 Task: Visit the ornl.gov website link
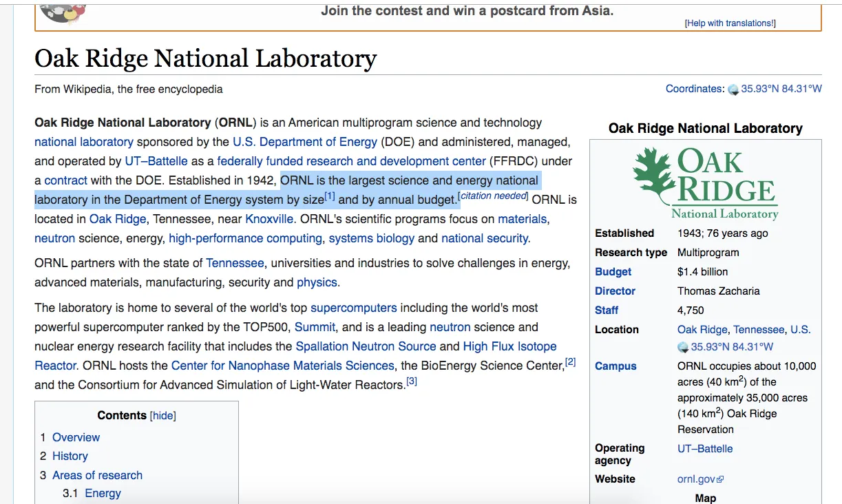click(x=697, y=479)
